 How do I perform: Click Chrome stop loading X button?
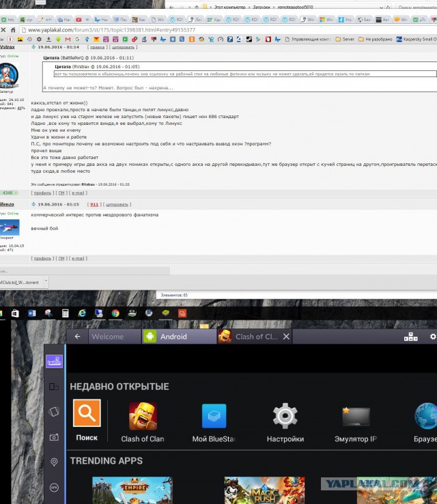point(3,30)
